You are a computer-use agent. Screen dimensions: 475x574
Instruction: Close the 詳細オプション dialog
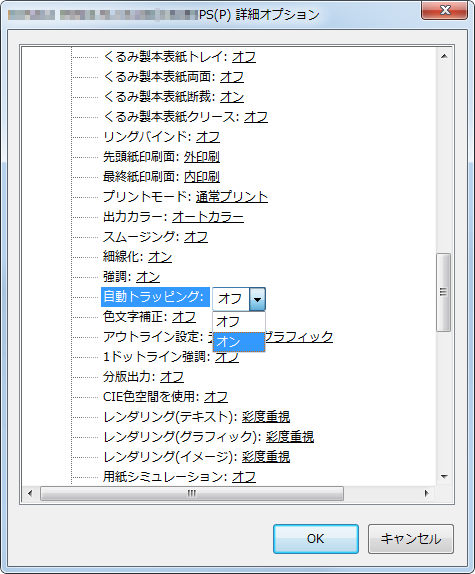444,10
